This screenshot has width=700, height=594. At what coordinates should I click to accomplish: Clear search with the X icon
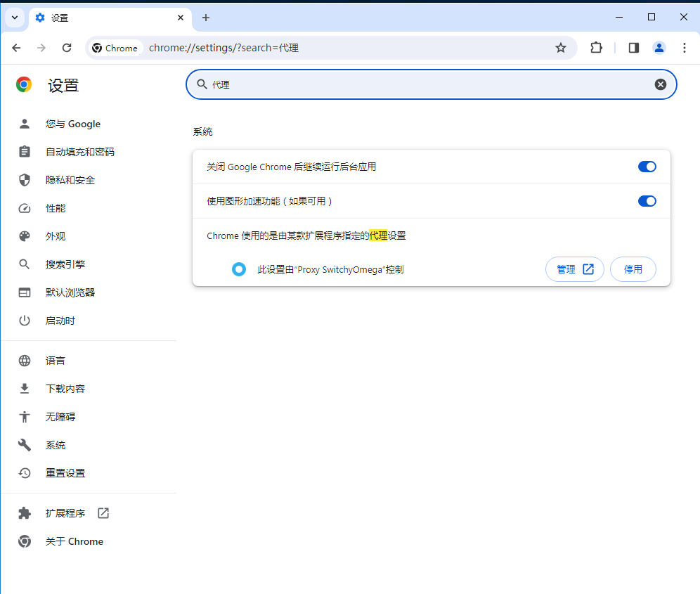pyautogui.click(x=660, y=84)
